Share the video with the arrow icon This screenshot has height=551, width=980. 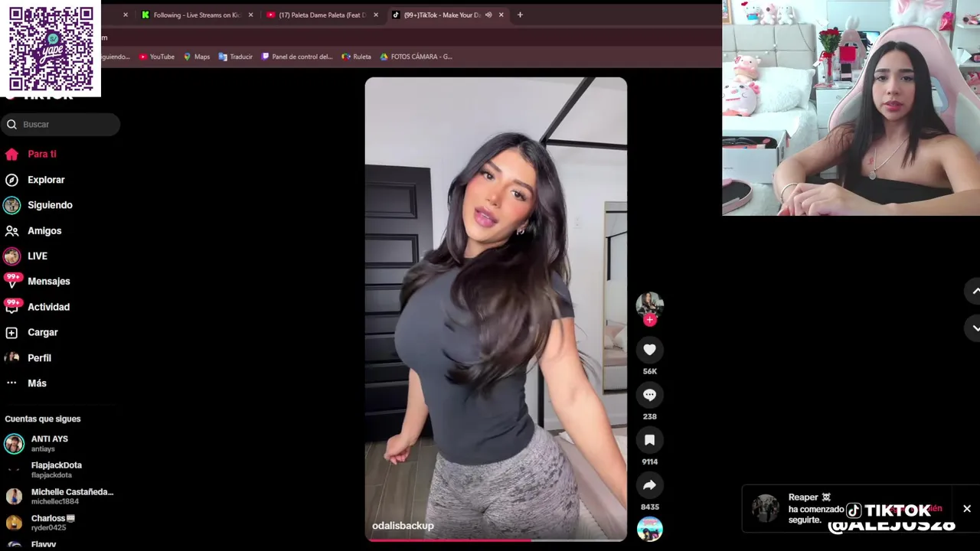(x=649, y=485)
